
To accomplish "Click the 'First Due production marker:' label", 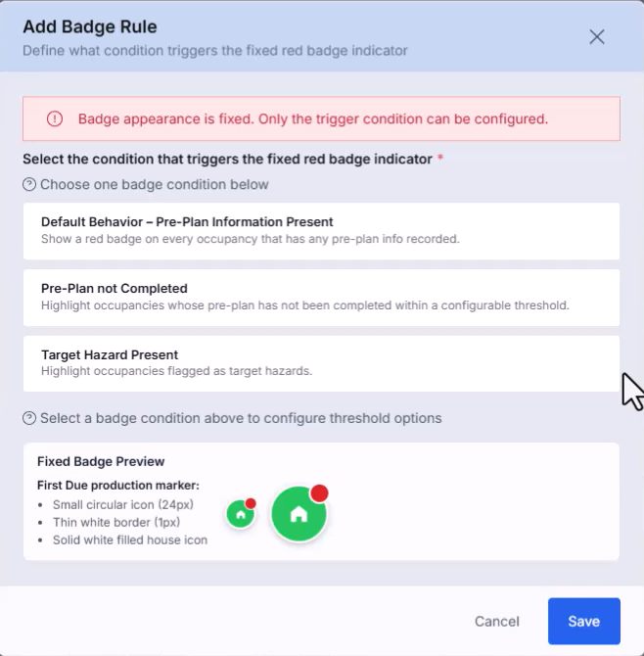I will [118, 486].
